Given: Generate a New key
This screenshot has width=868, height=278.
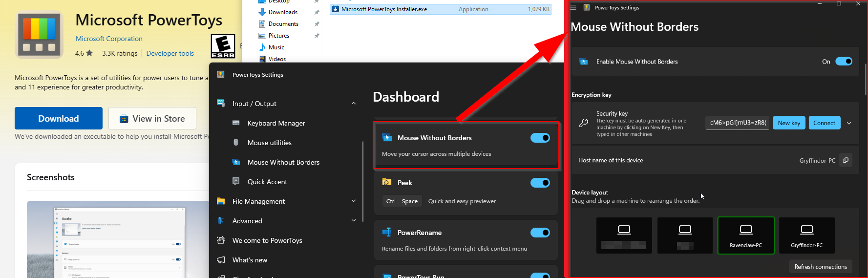Looking at the screenshot, I should tap(789, 123).
